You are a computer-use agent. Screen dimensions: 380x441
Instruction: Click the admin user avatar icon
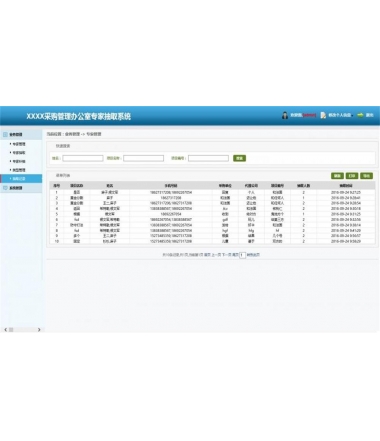(285, 115)
